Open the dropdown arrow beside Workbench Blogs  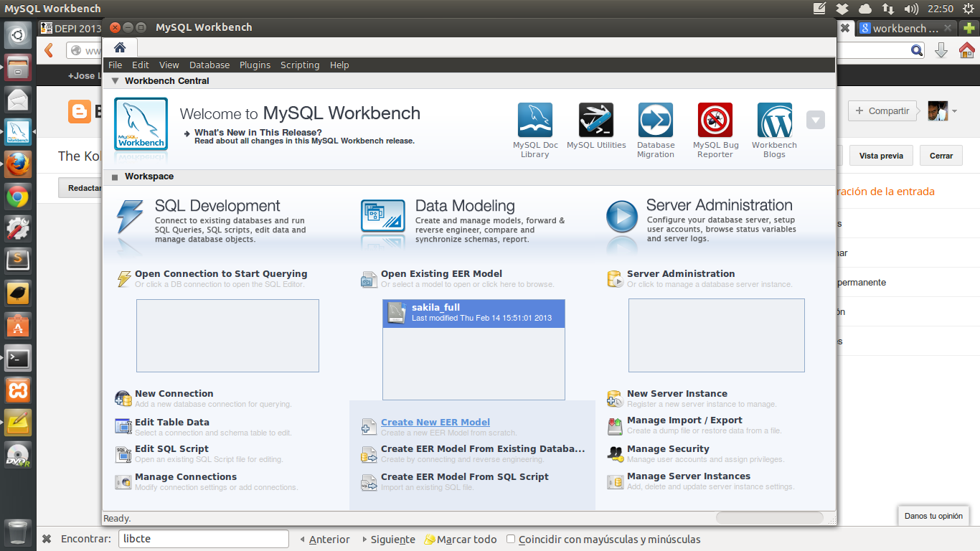coord(815,120)
